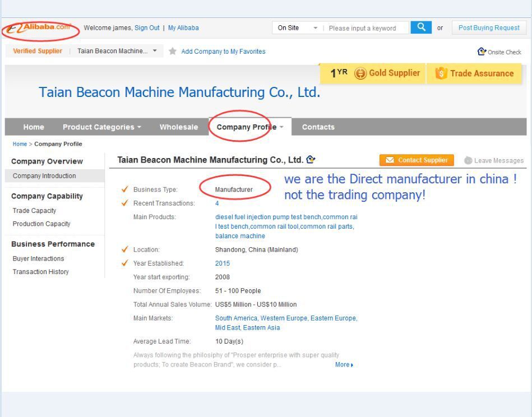Image resolution: width=532 pixels, height=417 pixels.
Task: Expand the Company Profile tab arrow
Action: (281, 127)
